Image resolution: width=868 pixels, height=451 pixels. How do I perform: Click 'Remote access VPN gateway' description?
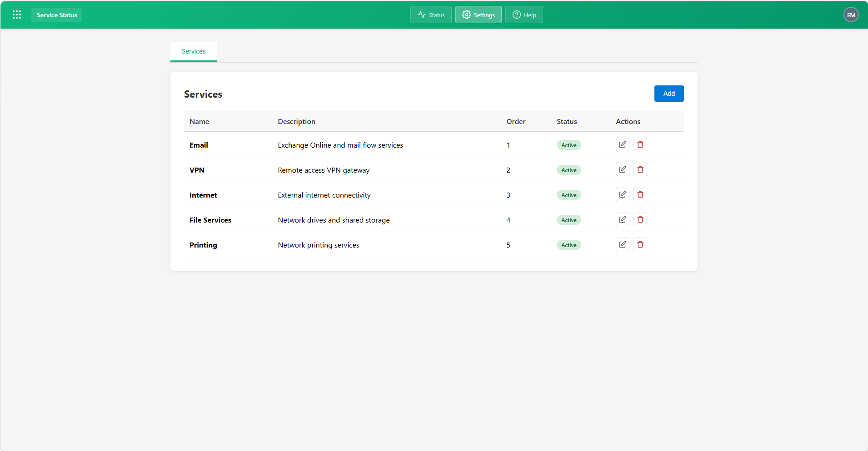[x=324, y=170]
